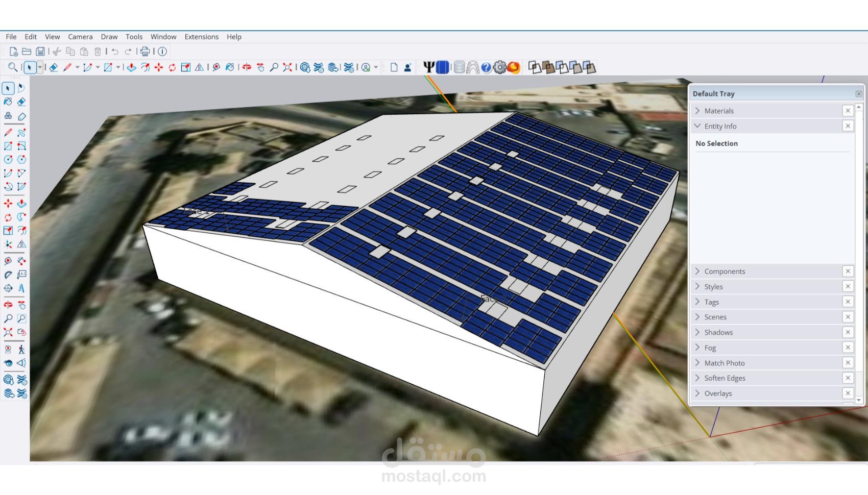Choose the Dimension tool

[21, 261]
